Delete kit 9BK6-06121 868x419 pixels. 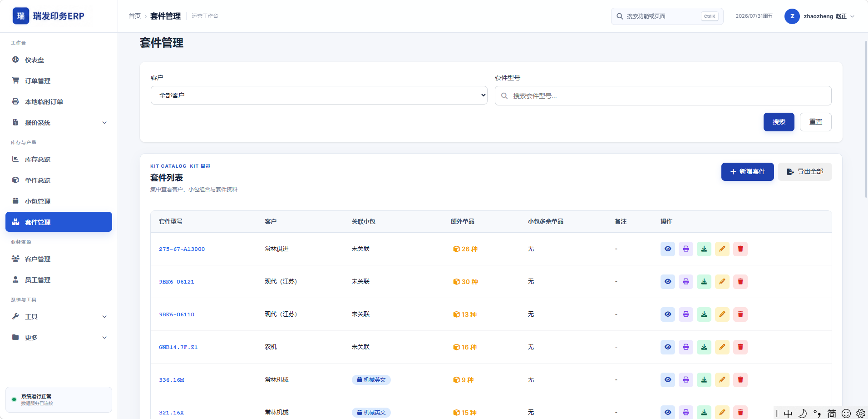coord(740,282)
